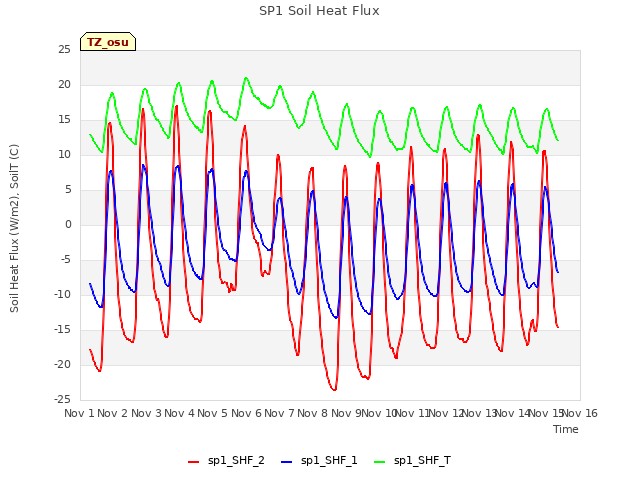Image resolution: width=640 pixels, height=480 pixels.
Task: Select the sp1_SHF_T legend entry
Action: 412,461
